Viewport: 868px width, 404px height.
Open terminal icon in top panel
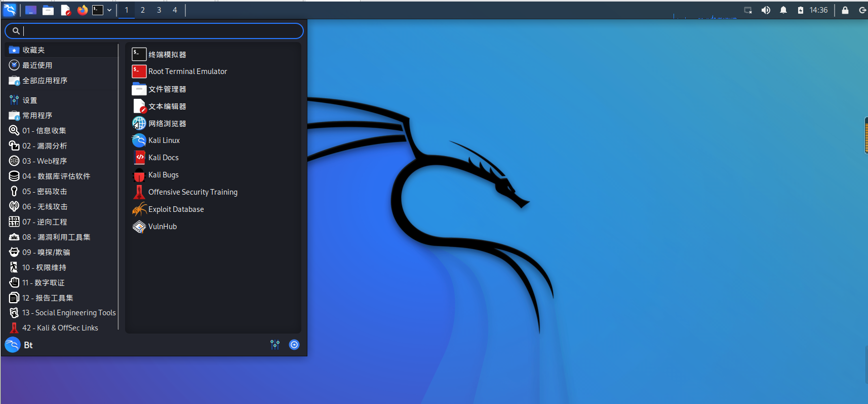coord(98,10)
